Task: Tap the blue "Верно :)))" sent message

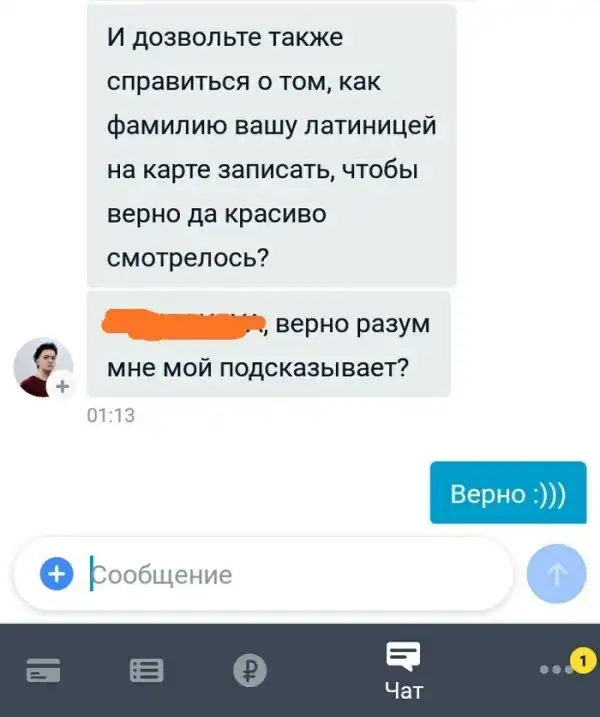Action: click(508, 493)
